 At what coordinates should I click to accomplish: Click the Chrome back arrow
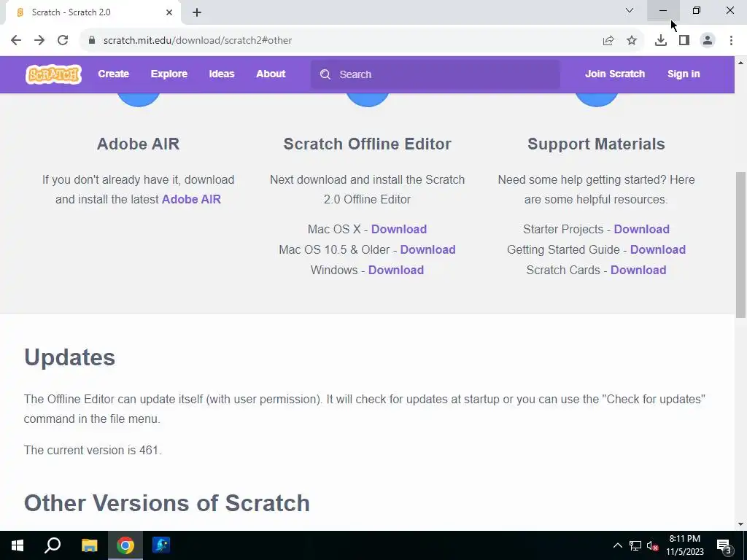coord(16,40)
